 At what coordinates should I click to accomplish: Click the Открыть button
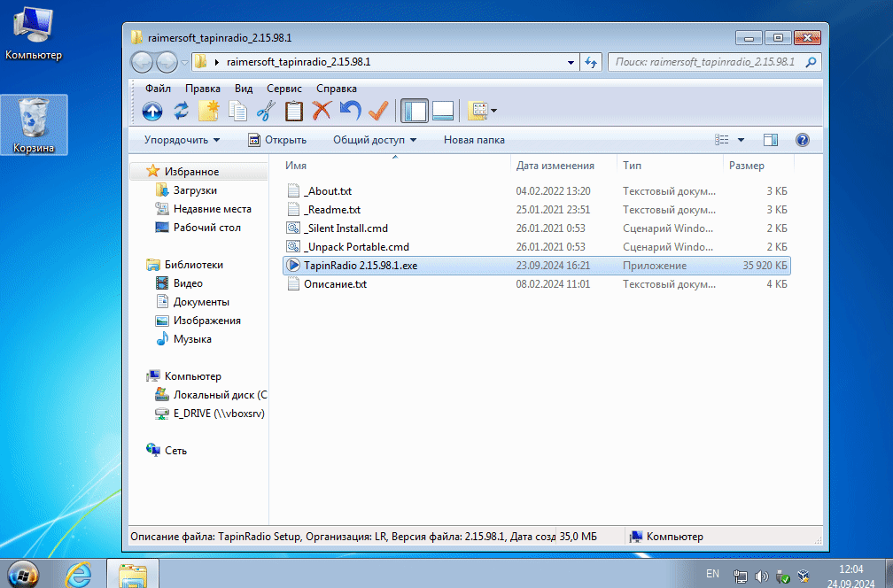277,140
